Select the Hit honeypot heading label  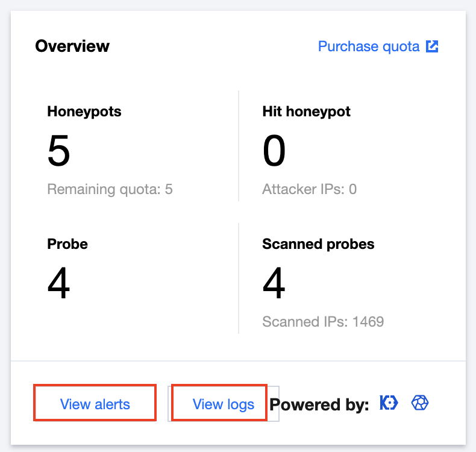coord(306,111)
